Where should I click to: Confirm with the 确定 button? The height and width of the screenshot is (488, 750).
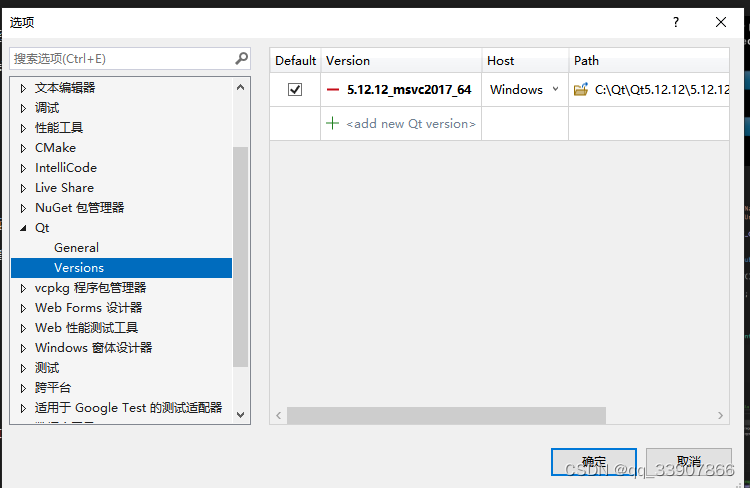click(x=594, y=462)
